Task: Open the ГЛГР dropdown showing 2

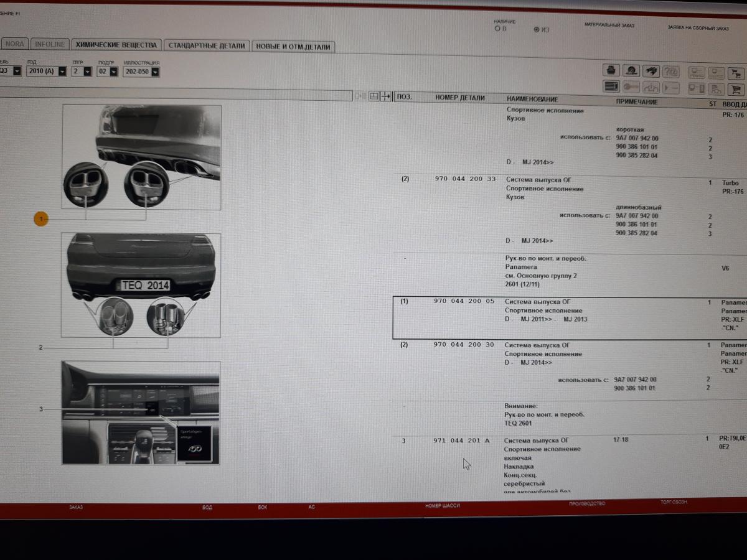Action: tap(87, 72)
